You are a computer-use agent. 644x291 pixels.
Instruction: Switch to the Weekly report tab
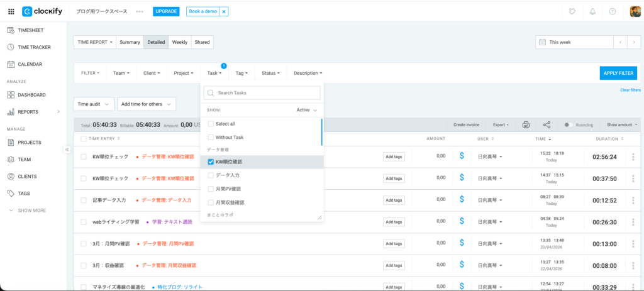pos(180,42)
